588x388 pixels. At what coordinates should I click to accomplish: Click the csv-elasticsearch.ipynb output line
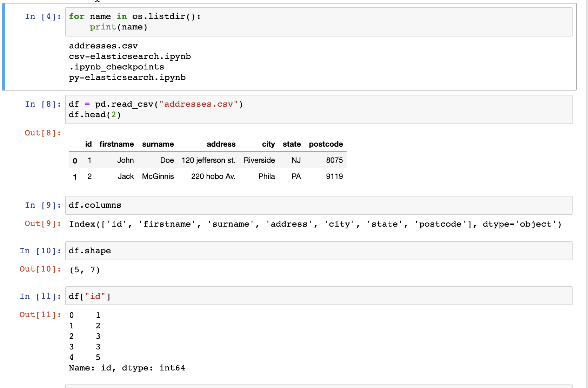pos(130,56)
